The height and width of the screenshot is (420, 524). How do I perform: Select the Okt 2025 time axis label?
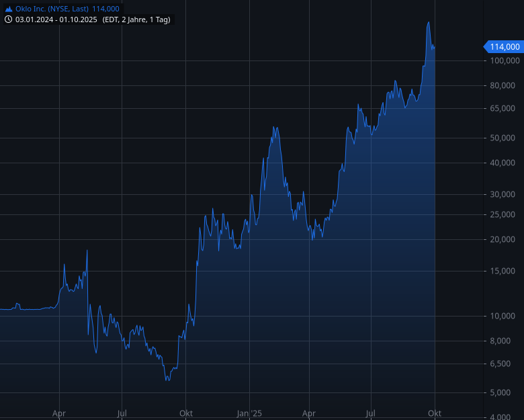coord(435,413)
